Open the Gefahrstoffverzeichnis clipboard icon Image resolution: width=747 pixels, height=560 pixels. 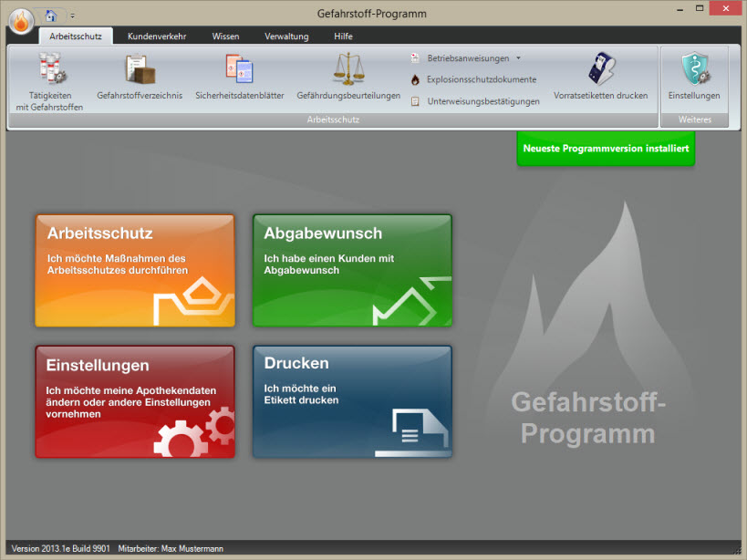point(140,69)
